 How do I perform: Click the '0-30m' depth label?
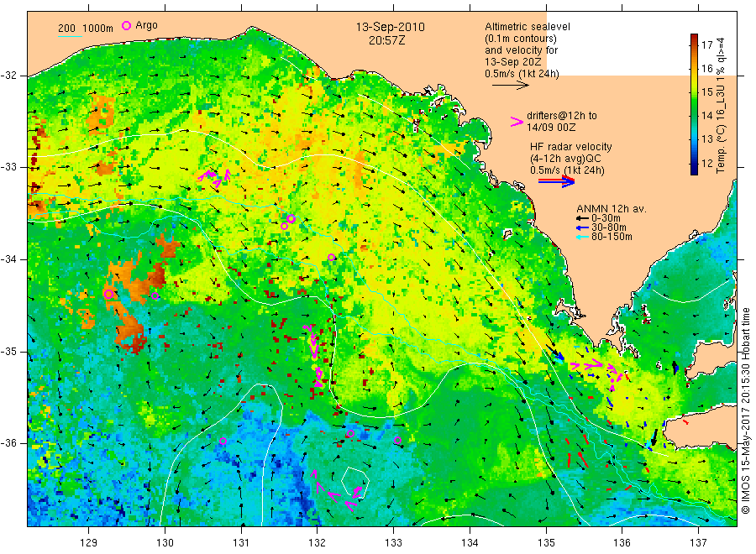[606, 218]
